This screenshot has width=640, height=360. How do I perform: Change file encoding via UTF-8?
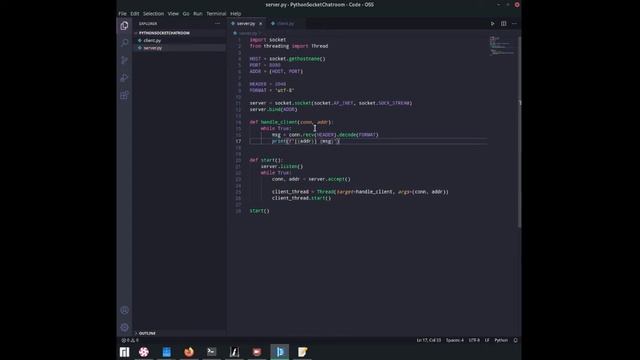pyautogui.click(x=474, y=340)
